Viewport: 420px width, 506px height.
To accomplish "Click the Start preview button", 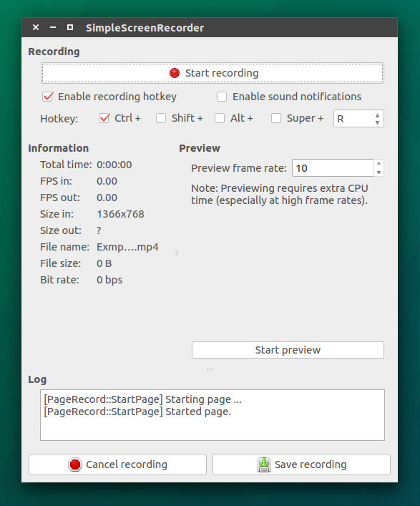I will [288, 350].
